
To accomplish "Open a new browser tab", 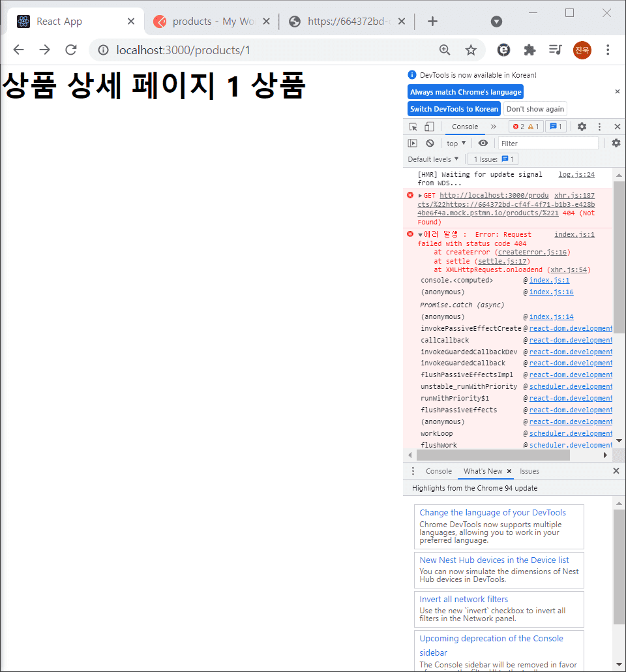I will pos(433,22).
